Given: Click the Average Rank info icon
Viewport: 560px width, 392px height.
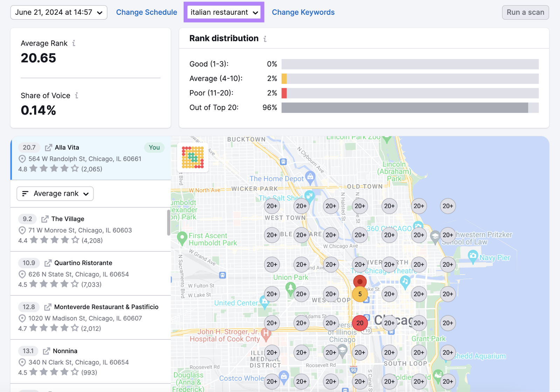Looking at the screenshot, I should (73, 43).
